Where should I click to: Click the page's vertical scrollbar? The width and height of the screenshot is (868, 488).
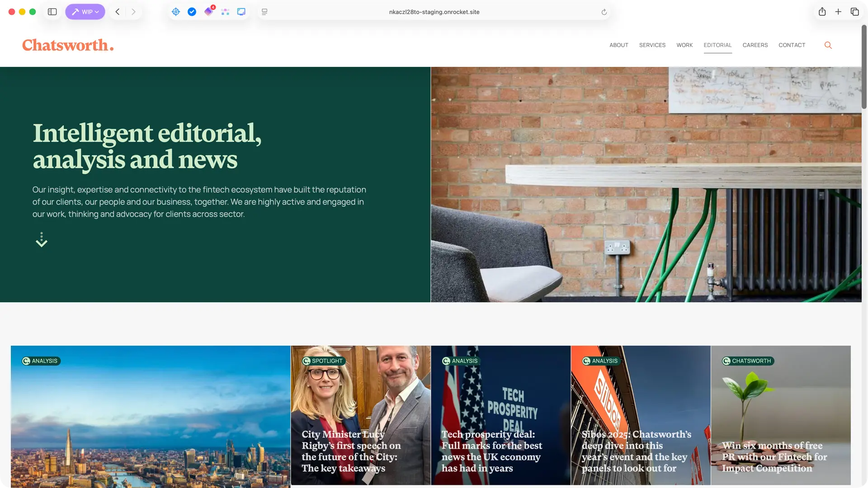click(864, 68)
